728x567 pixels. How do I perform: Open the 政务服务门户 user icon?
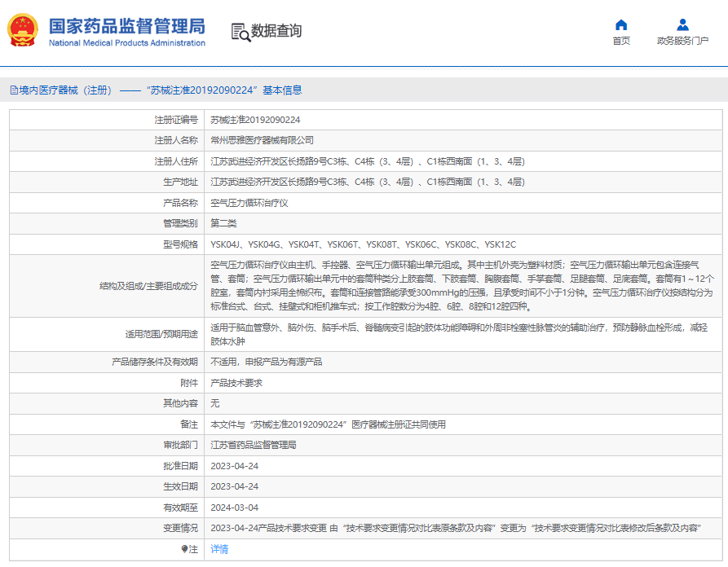coord(682,24)
